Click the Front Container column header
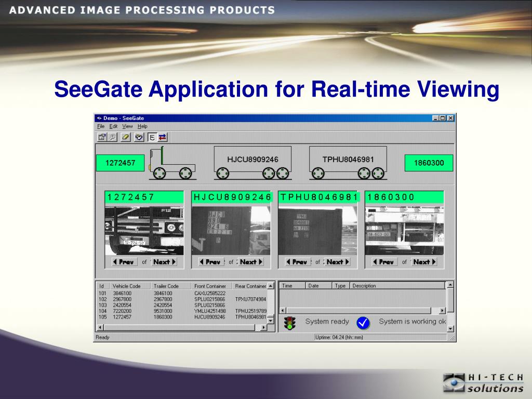This screenshot has width=532, height=399. click(211, 286)
